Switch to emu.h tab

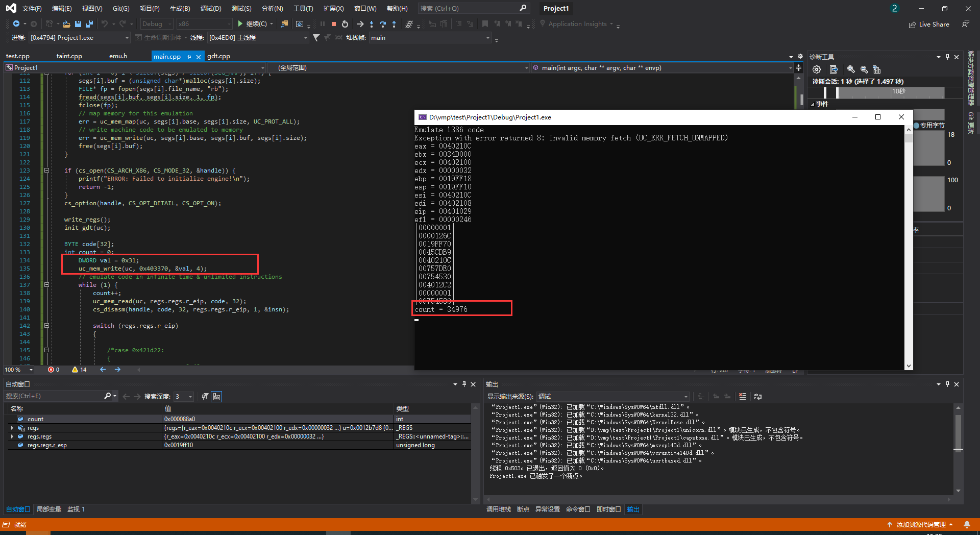pyautogui.click(x=118, y=57)
